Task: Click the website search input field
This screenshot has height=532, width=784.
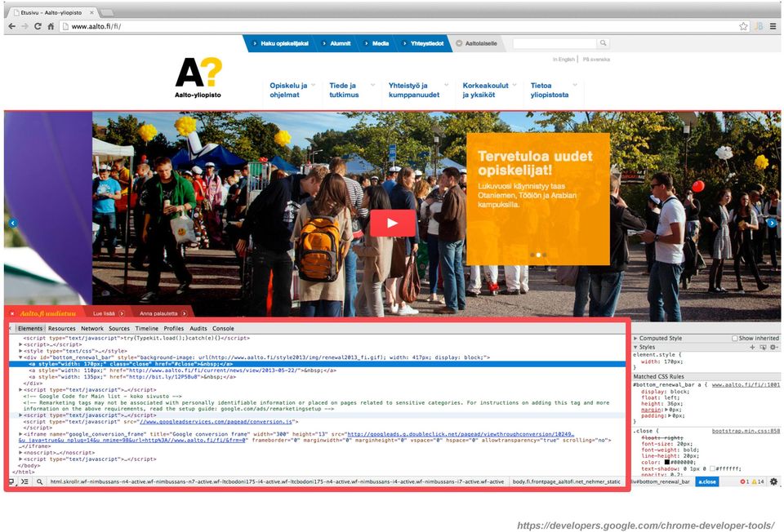Action: (555, 43)
